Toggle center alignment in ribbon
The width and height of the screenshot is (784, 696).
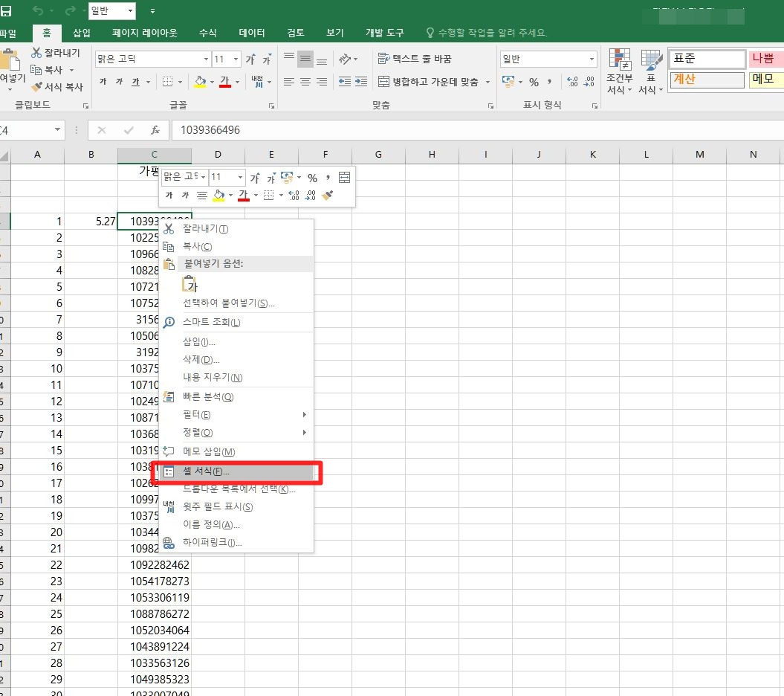(x=305, y=82)
